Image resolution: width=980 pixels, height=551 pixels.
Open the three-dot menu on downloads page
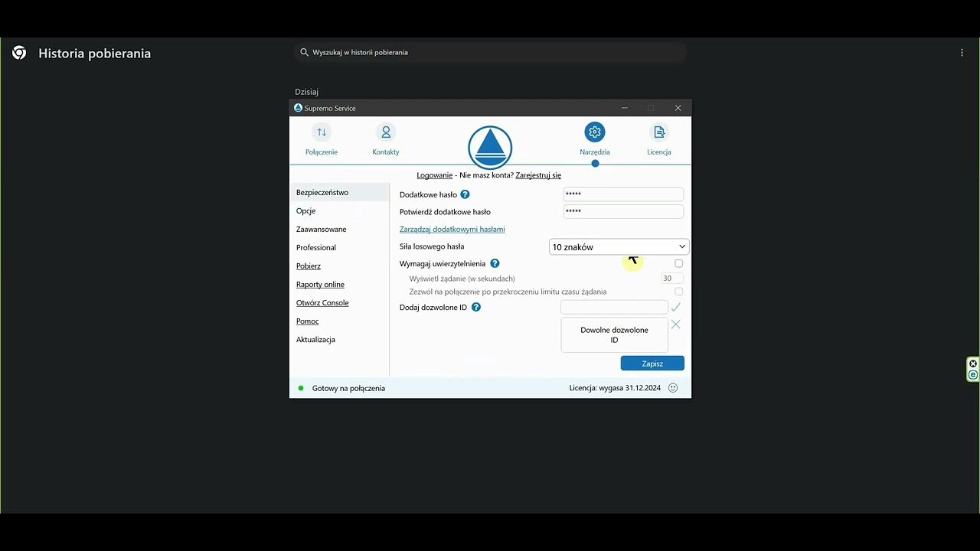[962, 53]
